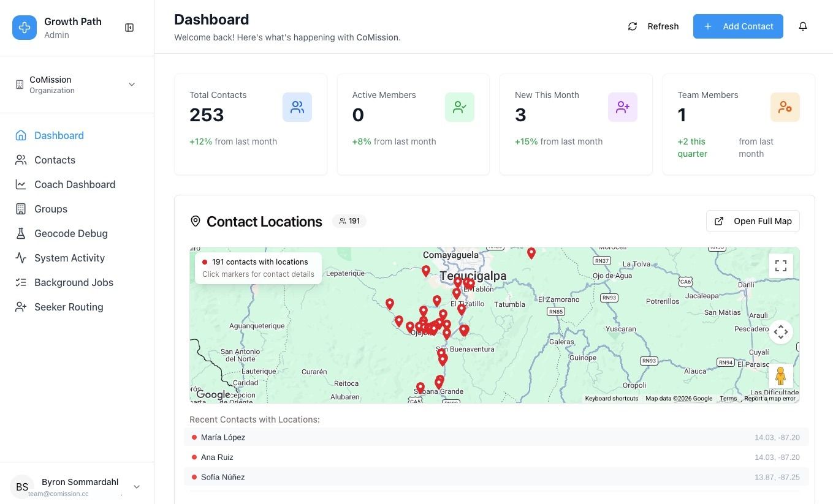Click the map marker north of Comayaguela label

pyautogui.click(x=531, y=253)
